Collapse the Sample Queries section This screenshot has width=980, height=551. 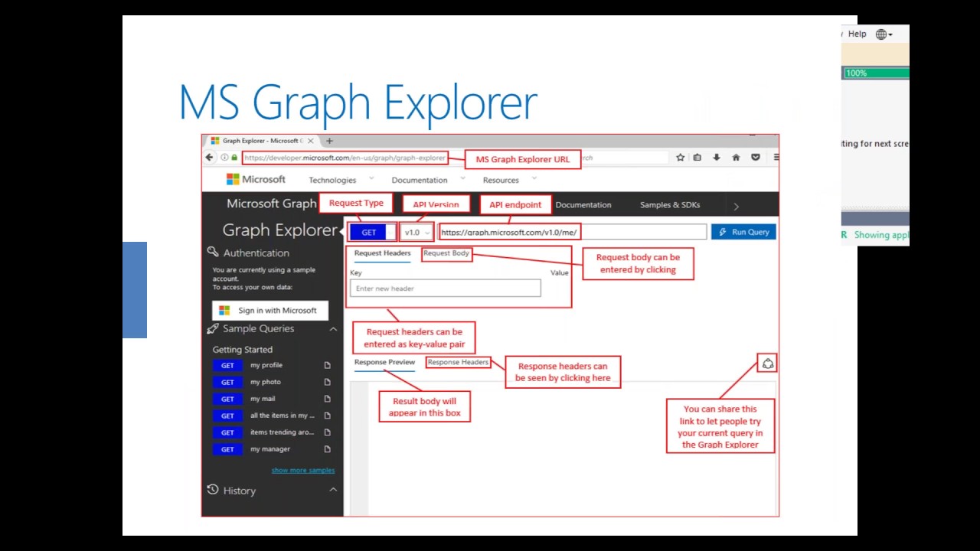pyautogui.click(x=333, y=329)
